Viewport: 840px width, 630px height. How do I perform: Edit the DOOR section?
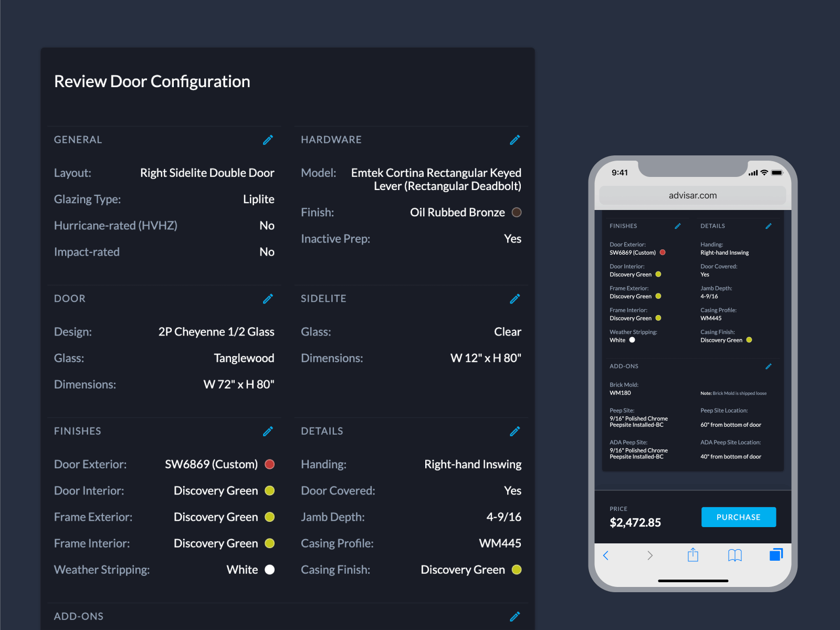268,298
